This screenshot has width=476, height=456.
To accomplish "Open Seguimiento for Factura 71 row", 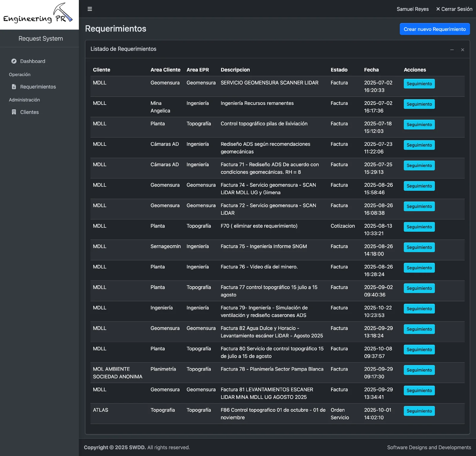I will pos(419,166).
